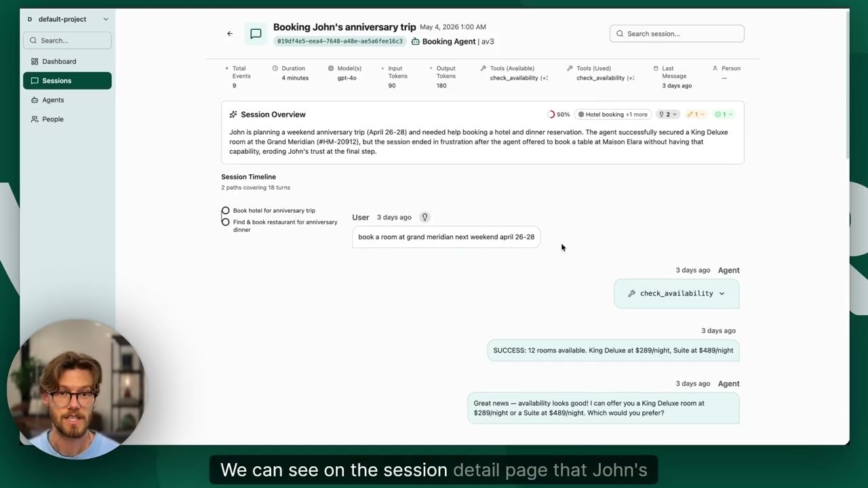Open Dashboard in the sidebar
Image resolution: width=868 pixels, height=488 pixels.
(67, 62)
